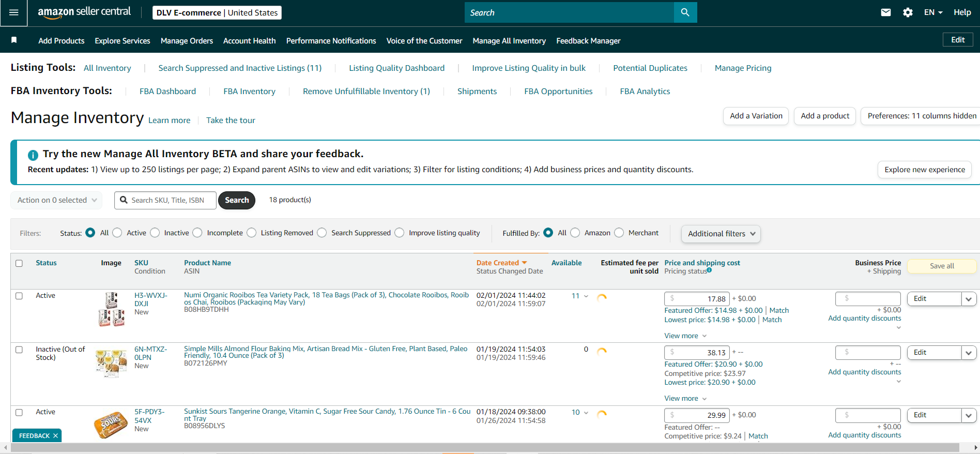Open the hamburger navigation menu
This screenshot has width=980, height=454.
click(x=14, y=12)
